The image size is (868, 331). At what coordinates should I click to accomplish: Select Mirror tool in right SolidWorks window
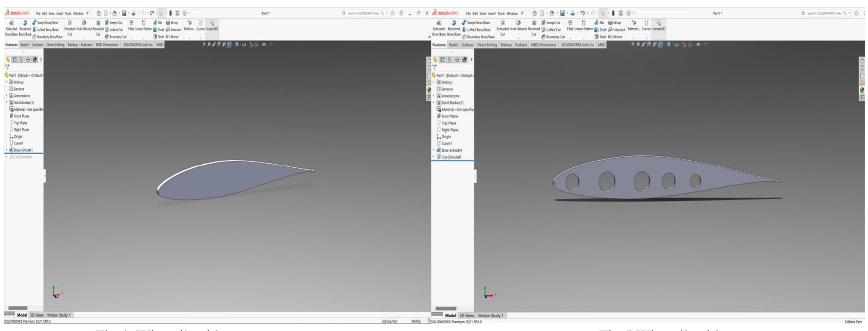(x=615, y=37)
